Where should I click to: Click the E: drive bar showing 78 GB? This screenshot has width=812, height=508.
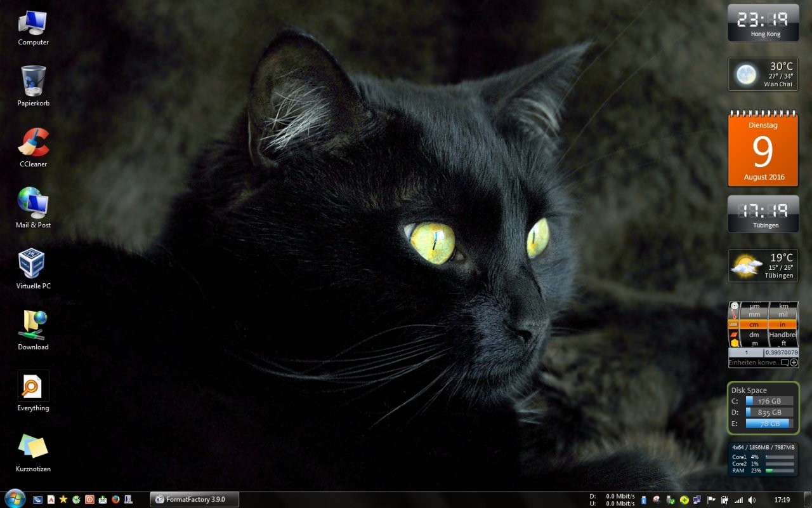coord(769,424)
